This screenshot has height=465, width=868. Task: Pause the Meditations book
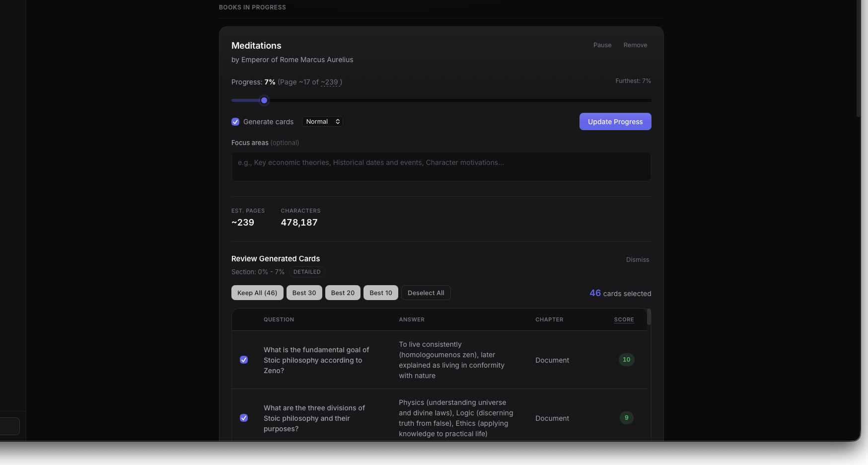(x=602, y=45)
